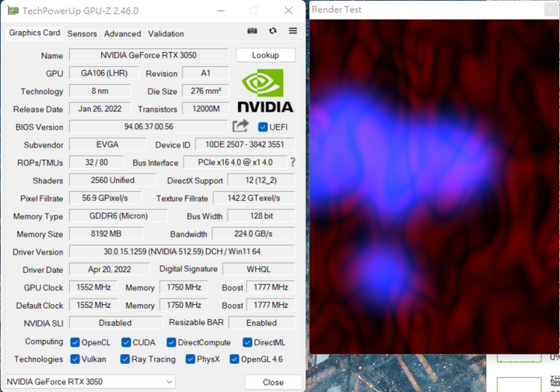Click the Bandwidth value 224.0 GB/s
The height and width of the screenshot is (392, 560).
[x=253, y=234]
